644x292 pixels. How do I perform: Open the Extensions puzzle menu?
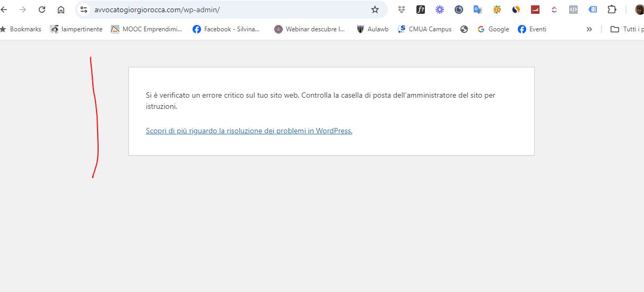tap(612, 10)
